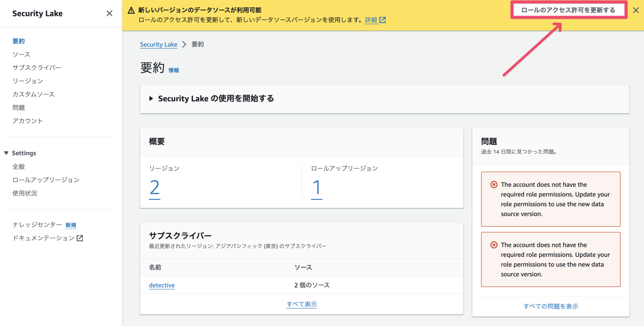This screenshot has width=644, height=326.
Task: Close the Security Lake side navigation panel
Action: coord(109,13)
